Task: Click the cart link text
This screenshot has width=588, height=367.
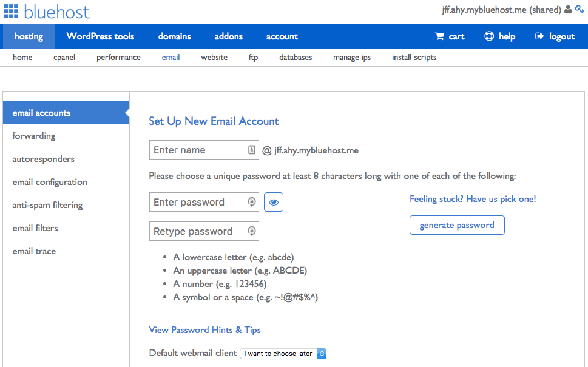Action: (456, 36)
